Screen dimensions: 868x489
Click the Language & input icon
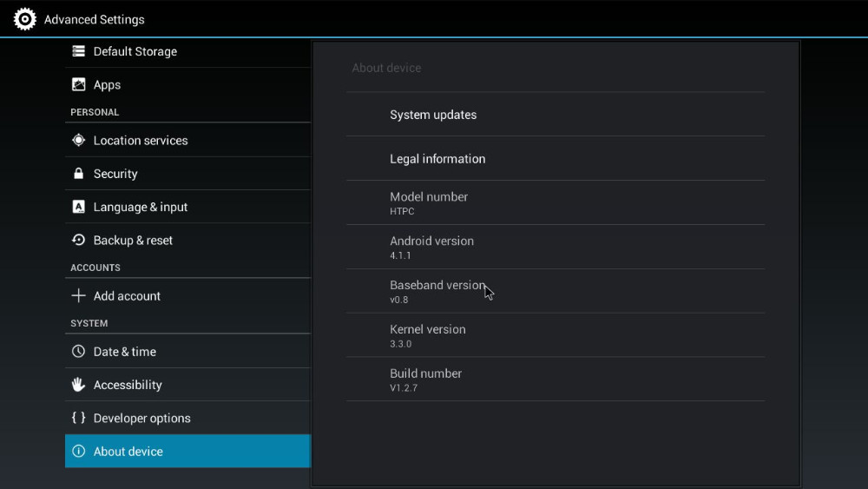(x=79, y=208)
